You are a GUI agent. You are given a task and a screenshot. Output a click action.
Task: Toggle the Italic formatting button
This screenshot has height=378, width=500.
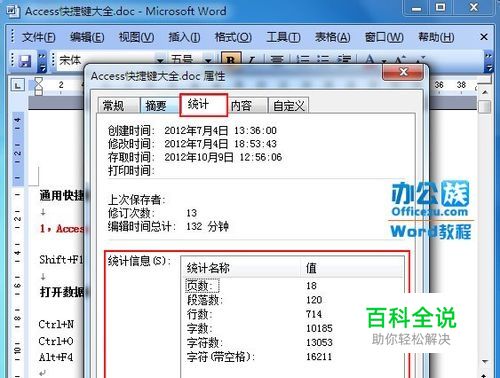coord(251,60)
